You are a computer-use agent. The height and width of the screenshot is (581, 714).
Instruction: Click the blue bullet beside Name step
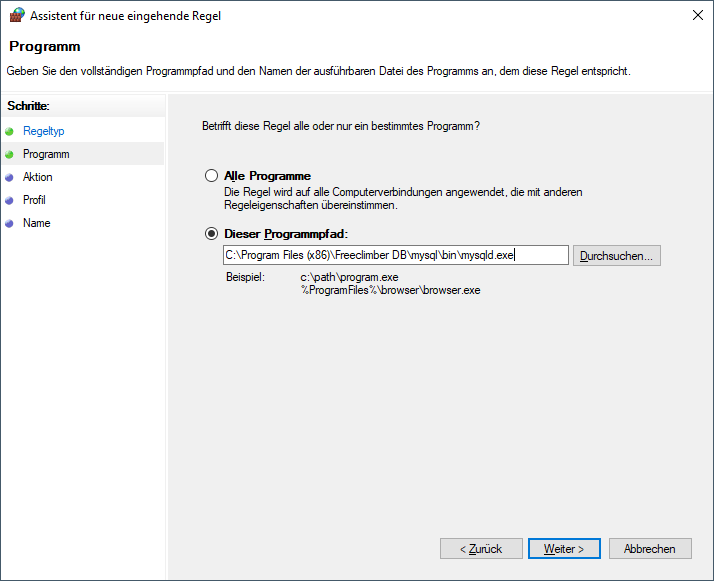click(10, 223)
